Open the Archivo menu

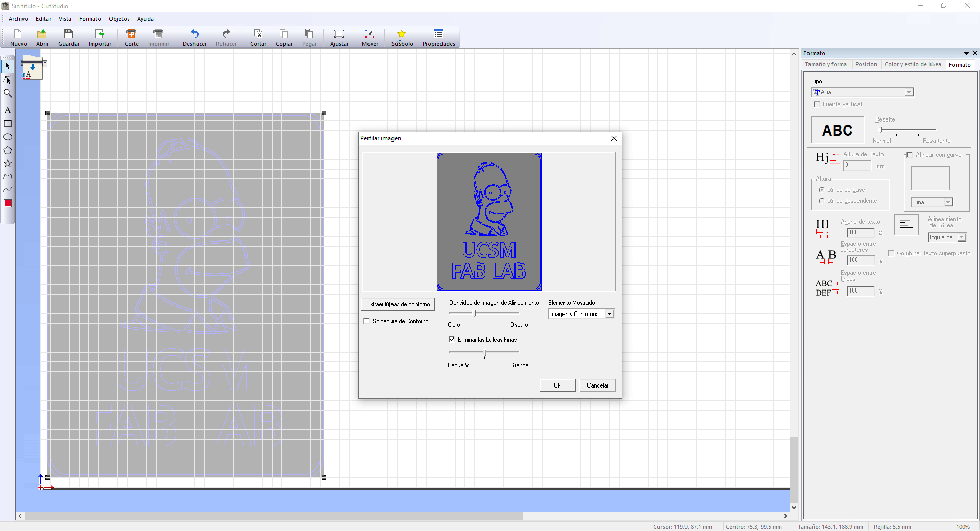(18, 19)
